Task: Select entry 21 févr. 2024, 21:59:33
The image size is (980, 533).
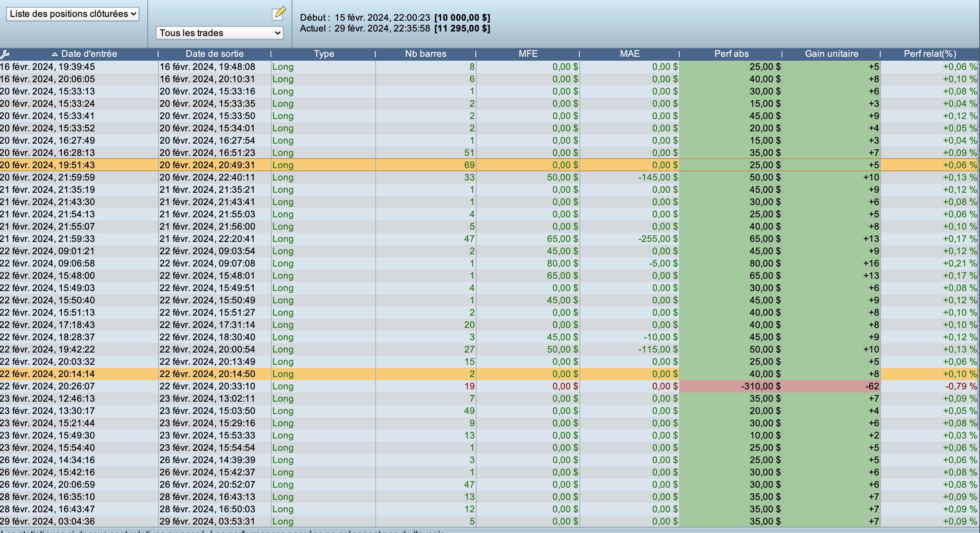Action: [x=48, y=239]
